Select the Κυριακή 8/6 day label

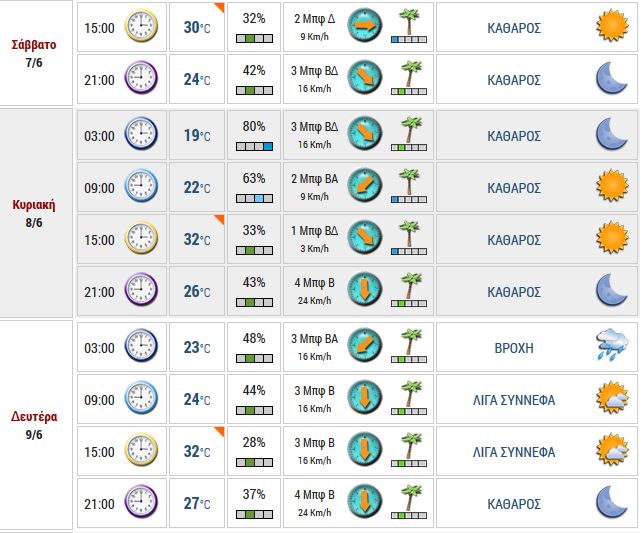[x=34, y=212]
